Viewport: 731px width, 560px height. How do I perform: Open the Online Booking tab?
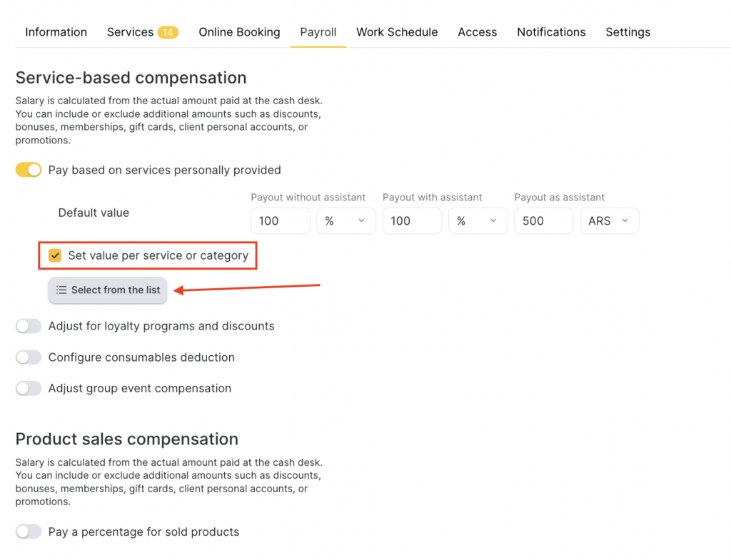(x=239, y=32)
